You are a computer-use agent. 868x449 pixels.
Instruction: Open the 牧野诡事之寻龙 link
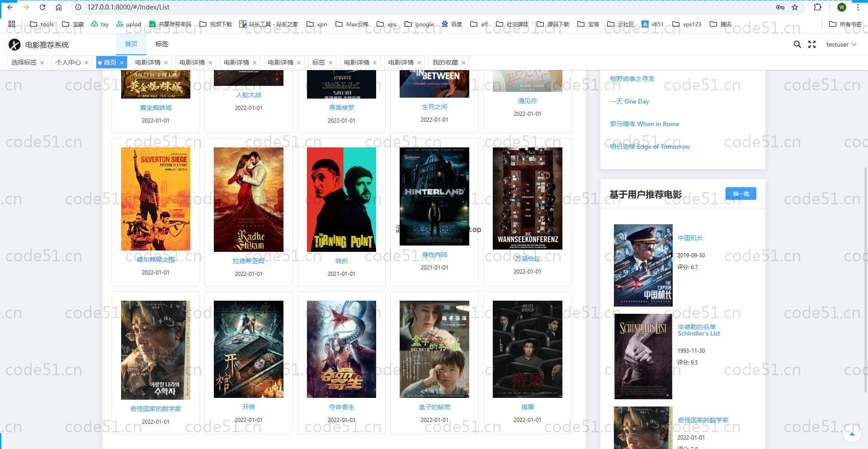coord(632,79)
